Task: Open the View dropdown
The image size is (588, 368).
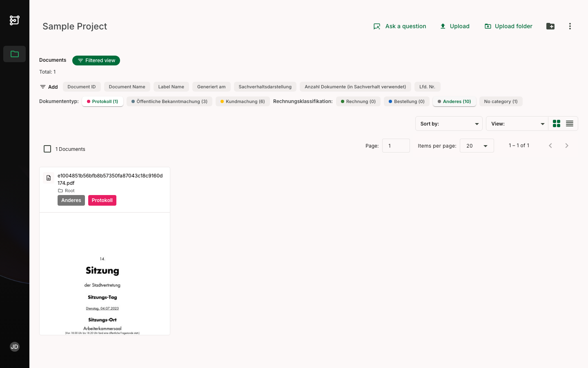Action: pos(517,123)
